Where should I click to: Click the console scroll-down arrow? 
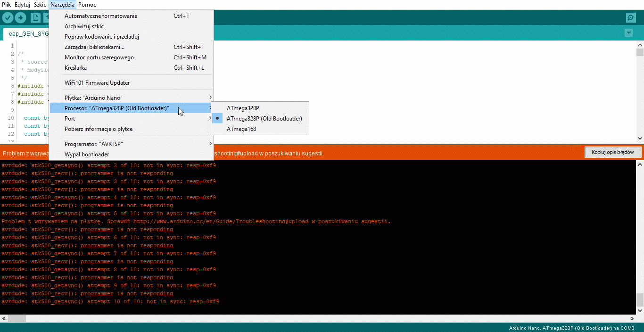pyautogui.click(x=640, y=311)
